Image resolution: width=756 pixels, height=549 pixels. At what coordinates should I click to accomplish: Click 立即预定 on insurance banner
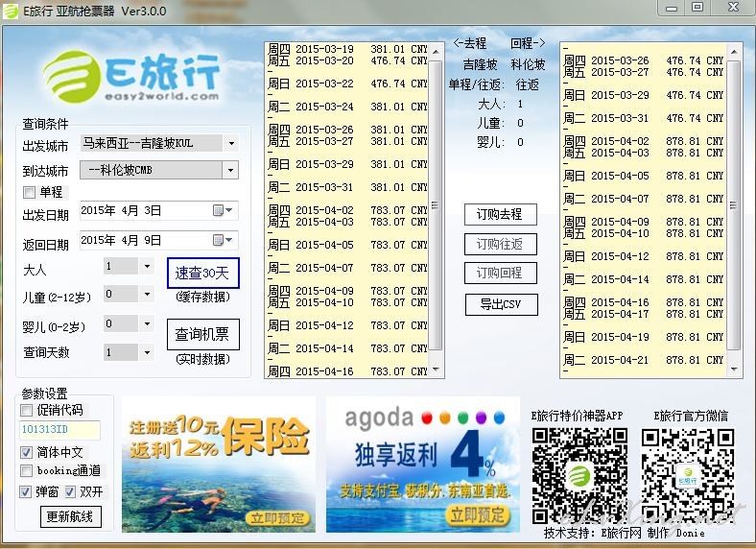pyautogui.click(x=278, y=518)
